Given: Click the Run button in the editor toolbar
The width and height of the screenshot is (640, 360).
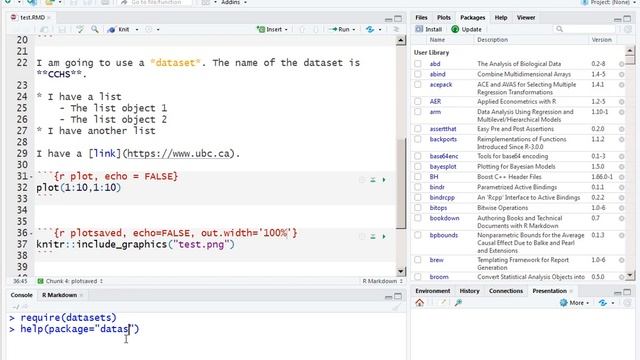Looking at the screenshot, I should (340, 29).
